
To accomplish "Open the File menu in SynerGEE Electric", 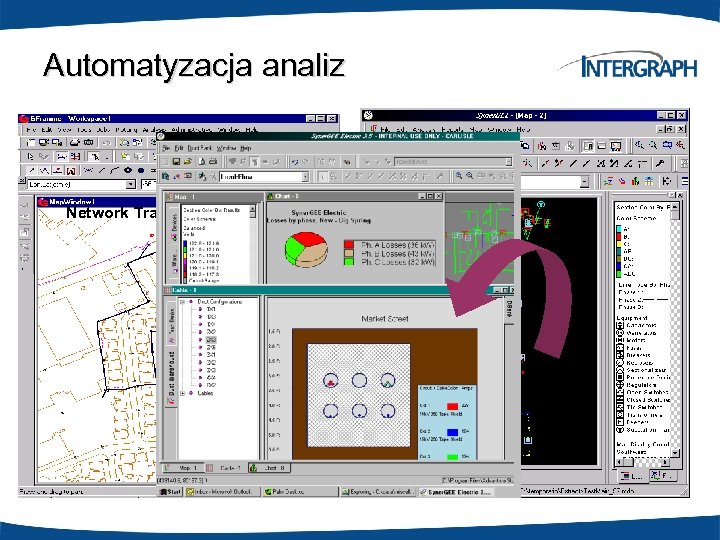I will tap(166, 148).
